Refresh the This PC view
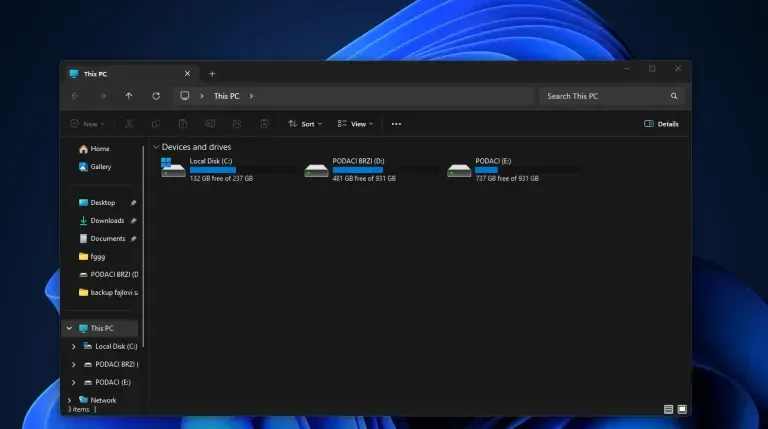The image size is (768, 429). (156, 96)
